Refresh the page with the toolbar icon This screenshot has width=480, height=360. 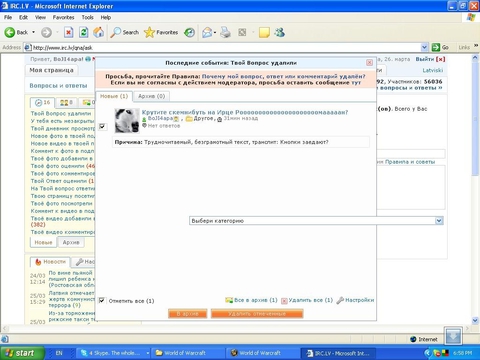point(83,32)
